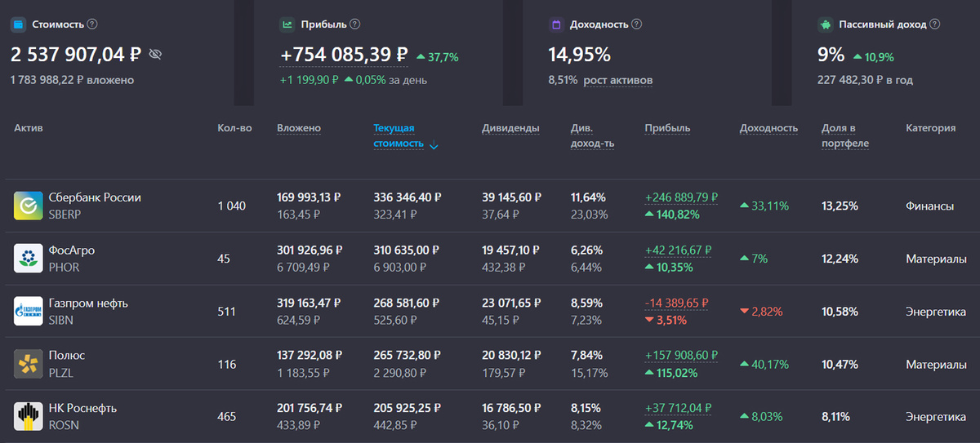Viewport: 980px width, 443px height.
Task: Click the Актив column header
Action: point(29,128)
